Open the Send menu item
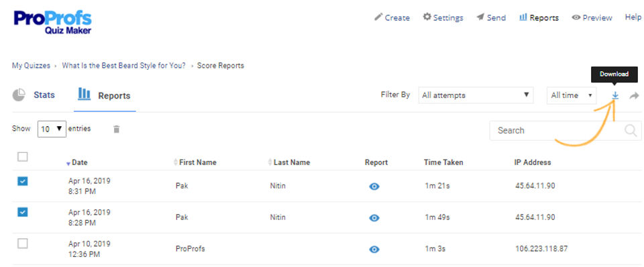 coord(491,17)
